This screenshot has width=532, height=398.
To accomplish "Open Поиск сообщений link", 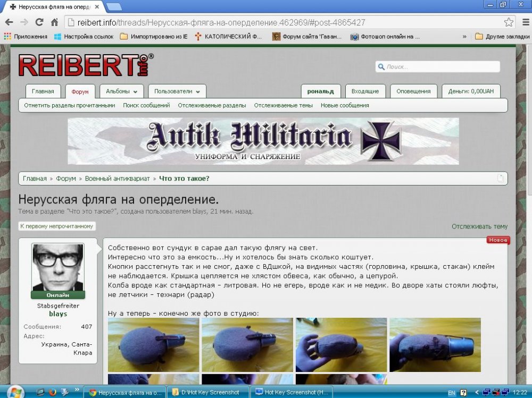I will 147,105.
